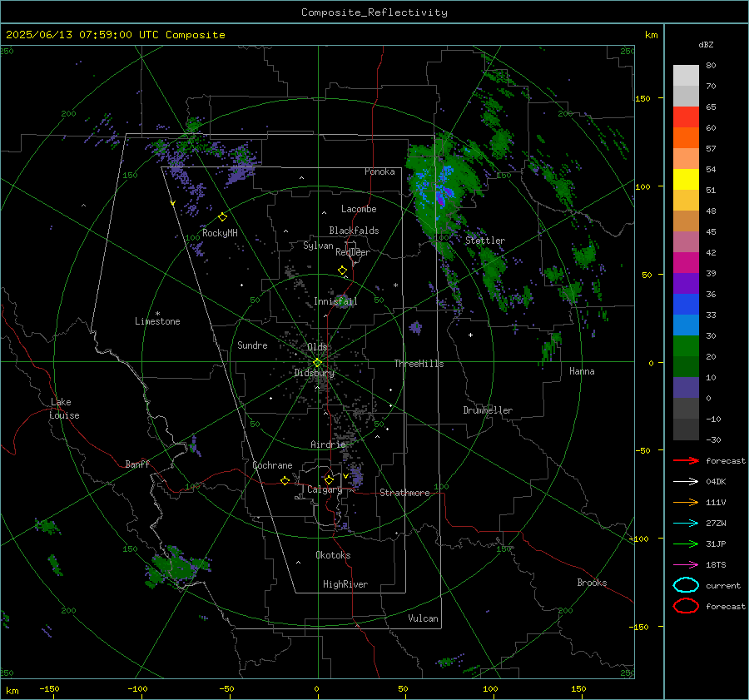Viewport: 749px width, 700px height.
Task: Click the cyan 27ZW arrow legend icon
Action: click(686, 524)
